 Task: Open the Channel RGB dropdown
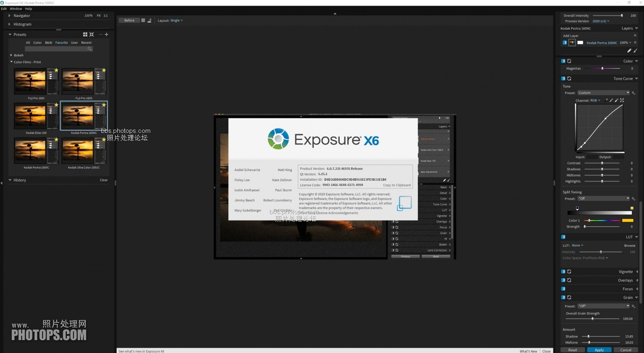(x=595, y=101)
